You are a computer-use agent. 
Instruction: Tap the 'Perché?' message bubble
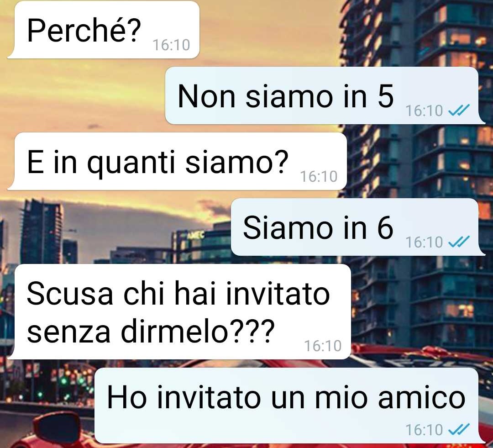pos(104,30)
